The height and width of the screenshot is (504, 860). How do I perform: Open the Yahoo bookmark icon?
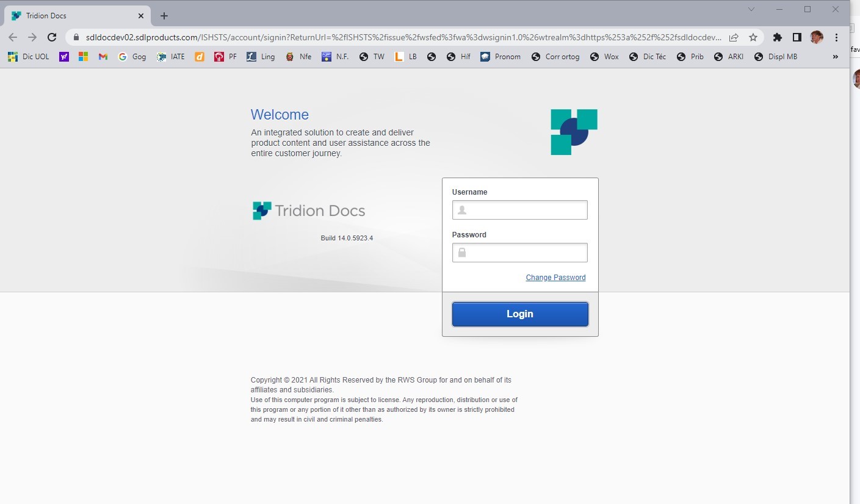pyautogui.click(x=64, y=57)
